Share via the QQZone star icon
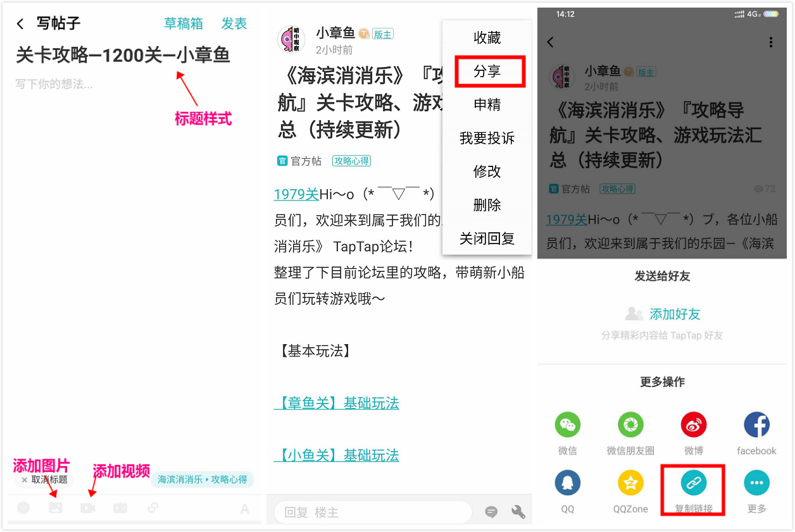This screenshot has height=532, width=795. (x=630, y=483)
